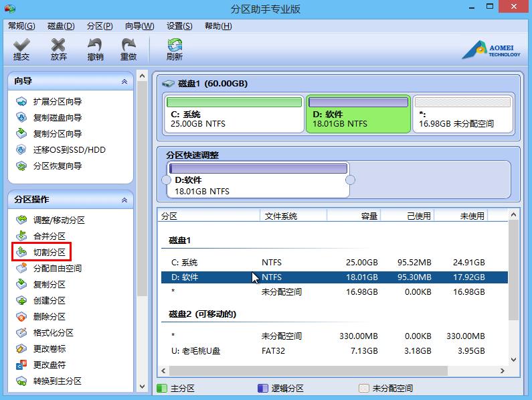
Task: Click partition table scroll-down arrow
Action: pyautogui.click(x=514, y=360)
